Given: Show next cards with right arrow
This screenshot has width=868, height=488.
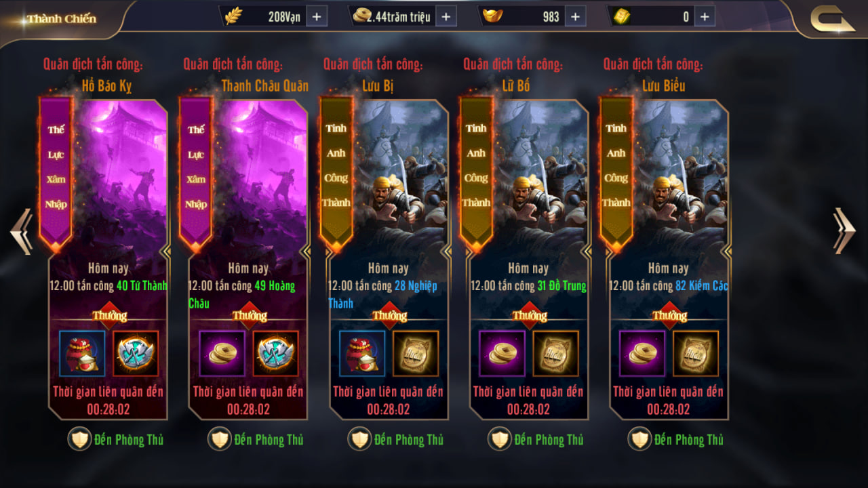Looking at the screenshot, I should coord(844,230).
